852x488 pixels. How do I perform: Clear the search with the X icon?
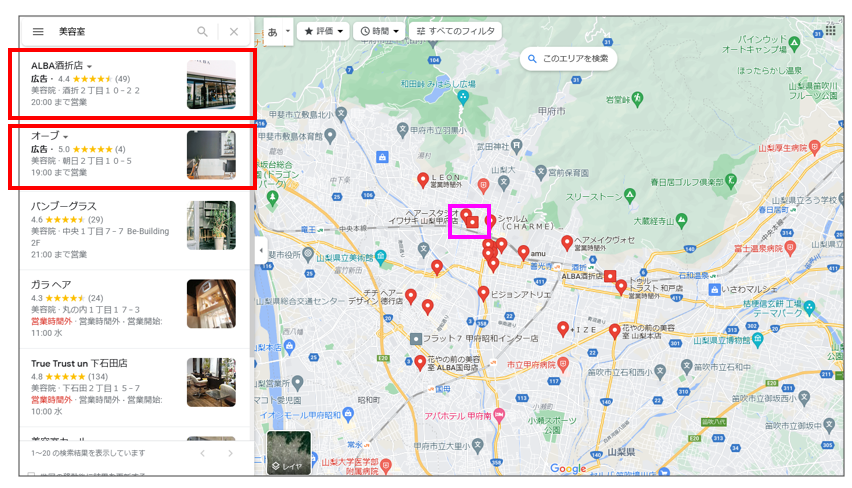[234, 32]
